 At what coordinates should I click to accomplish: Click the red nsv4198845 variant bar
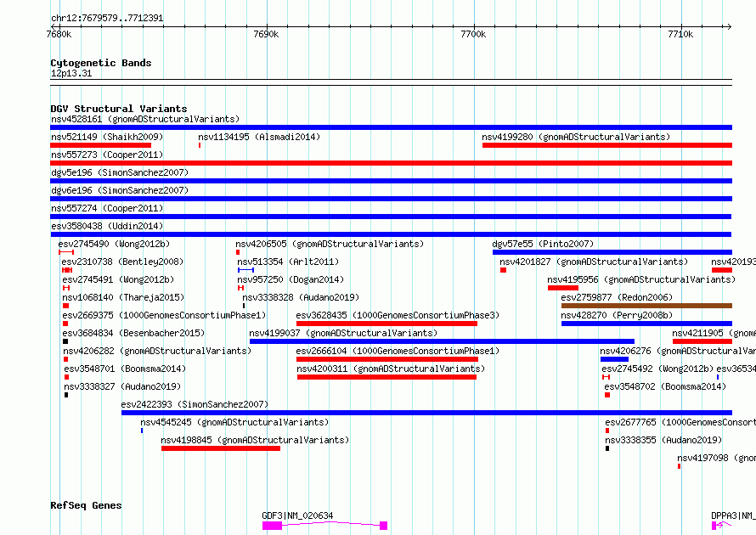click(221, 448)
